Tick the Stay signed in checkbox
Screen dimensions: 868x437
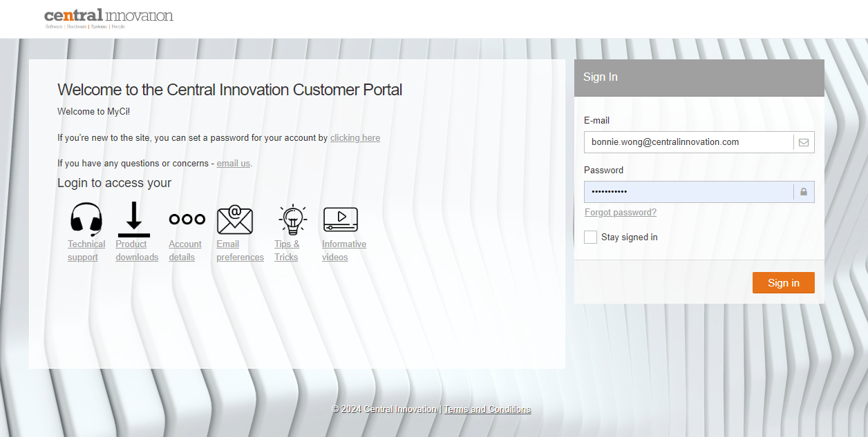tap(590, 237)
